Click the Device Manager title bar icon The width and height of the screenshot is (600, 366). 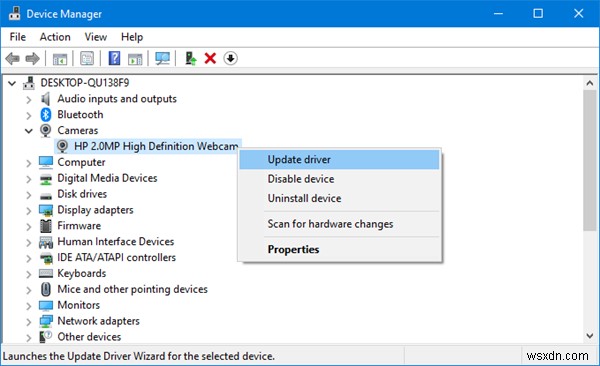[x=15, y=14]
